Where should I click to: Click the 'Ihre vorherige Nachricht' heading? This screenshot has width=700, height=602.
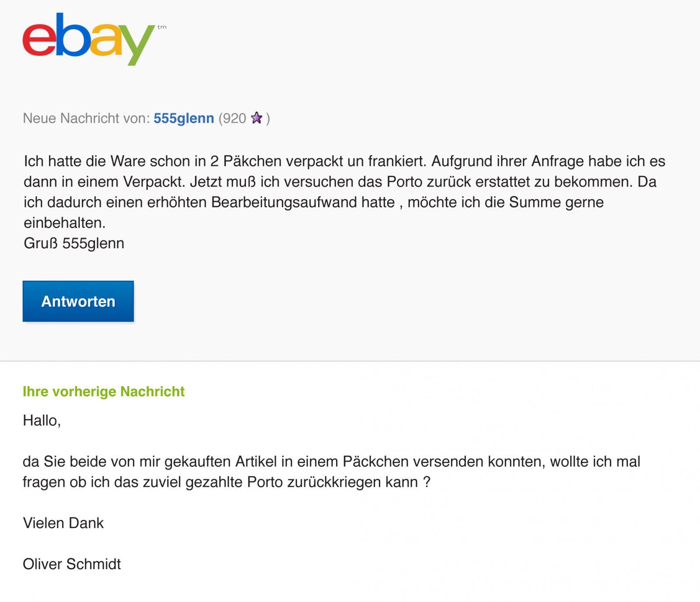(x=104, y=391)
